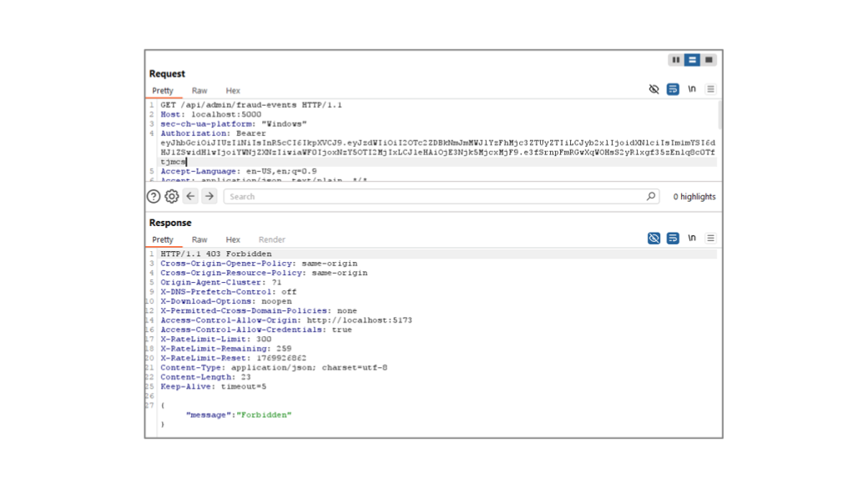Toggle Request pretty-print wrap icon
This screenshot has height=488, width=868.
click(x=673, y=89)
